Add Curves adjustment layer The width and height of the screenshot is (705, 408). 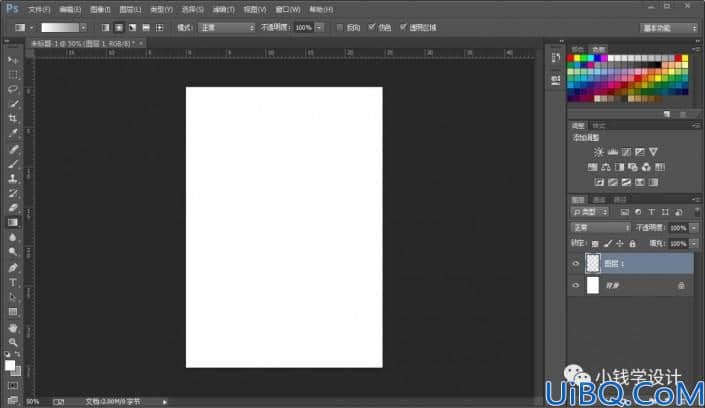(x=626, y=152)
